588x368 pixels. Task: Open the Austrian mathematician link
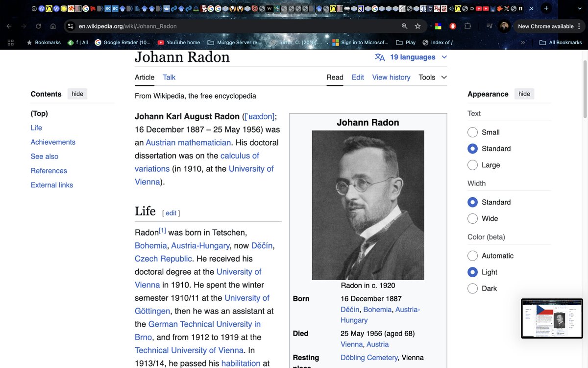pyautogui.click(x=188, y=142)
